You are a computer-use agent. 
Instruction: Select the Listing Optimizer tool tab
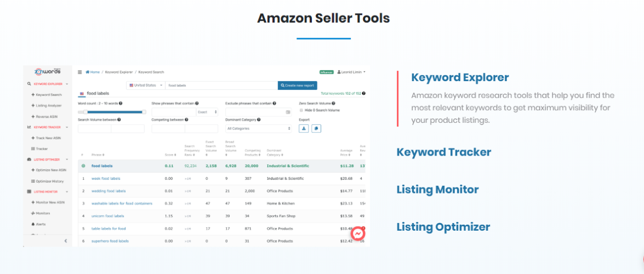click(x=443, y=227)
